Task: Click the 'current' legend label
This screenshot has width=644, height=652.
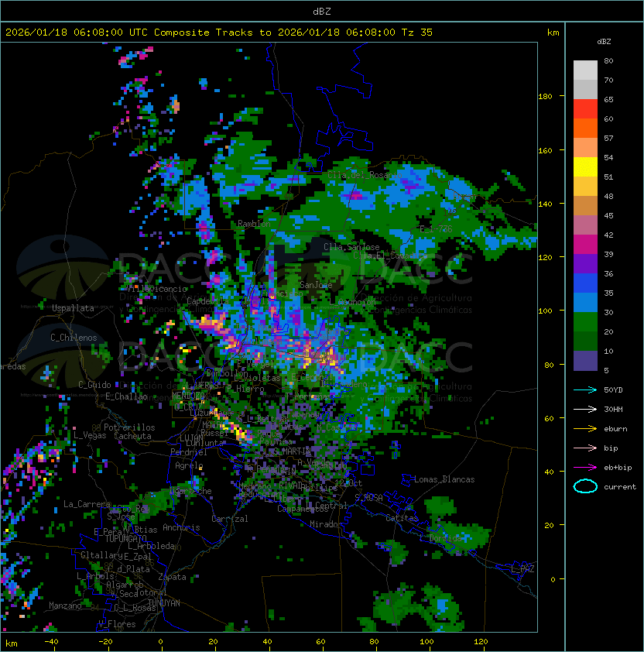Action: pos(620,486)
